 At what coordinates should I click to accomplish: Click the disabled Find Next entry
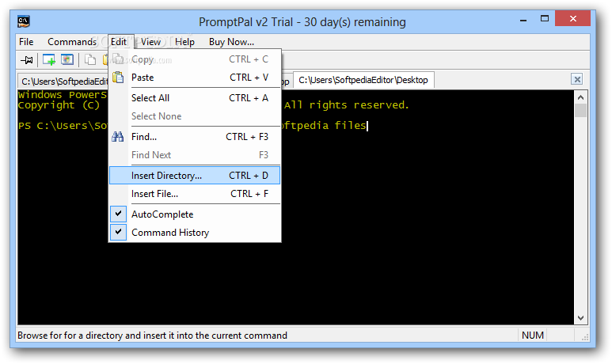[x=195, y=155]
